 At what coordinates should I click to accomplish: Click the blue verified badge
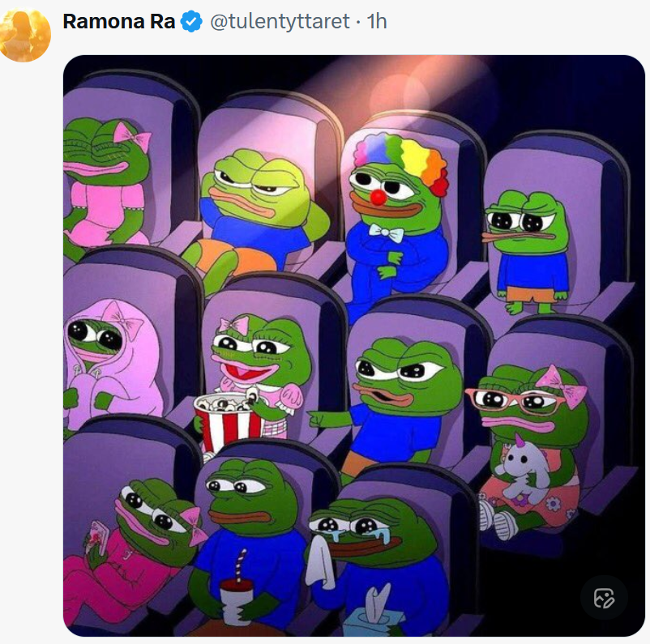[191, 22]
